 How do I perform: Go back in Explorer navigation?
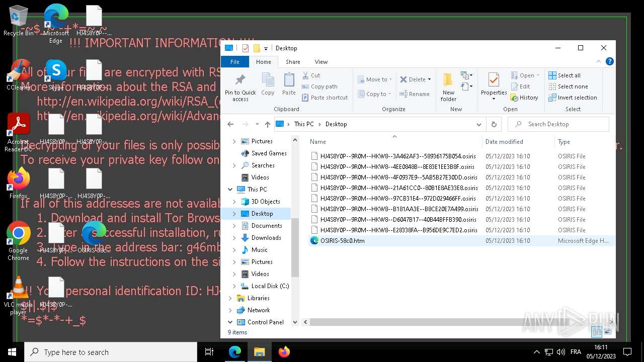click(x=230, y=124)
